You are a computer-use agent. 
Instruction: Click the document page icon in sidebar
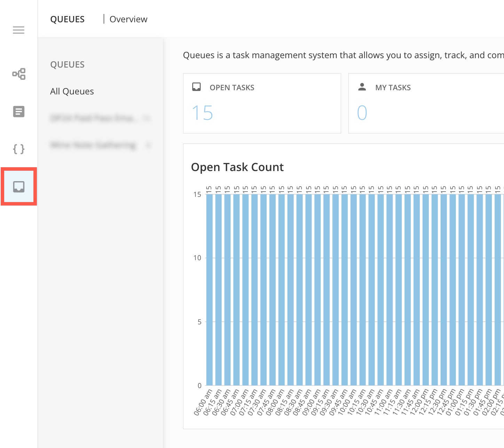click(19, 112)
